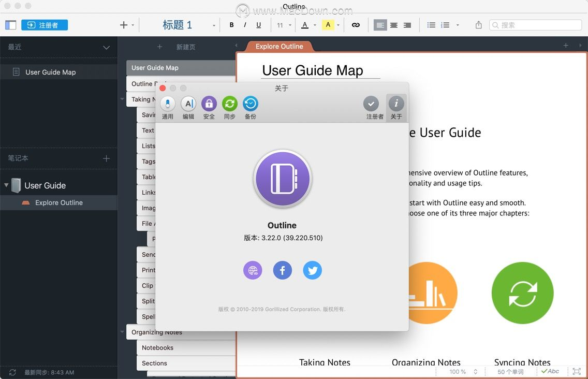
Task: Adjust the 100 % zoom stepper
Action: coord(476,372)
